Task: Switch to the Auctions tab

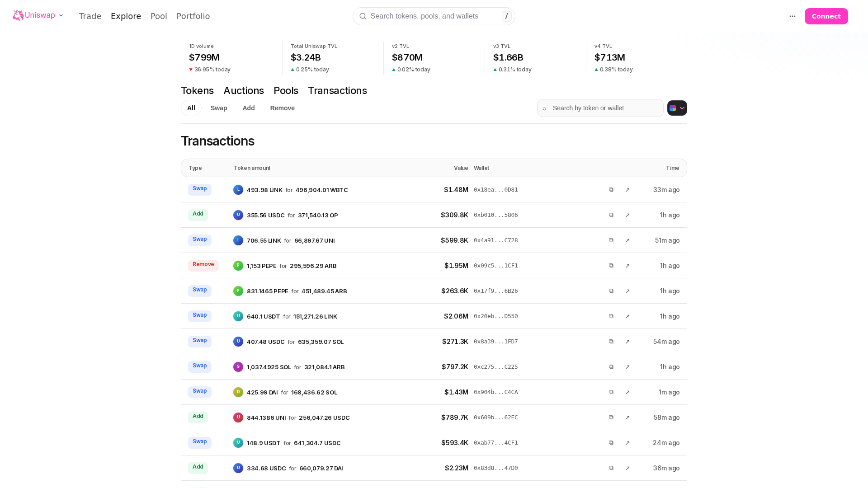Action: click(244, 90)
